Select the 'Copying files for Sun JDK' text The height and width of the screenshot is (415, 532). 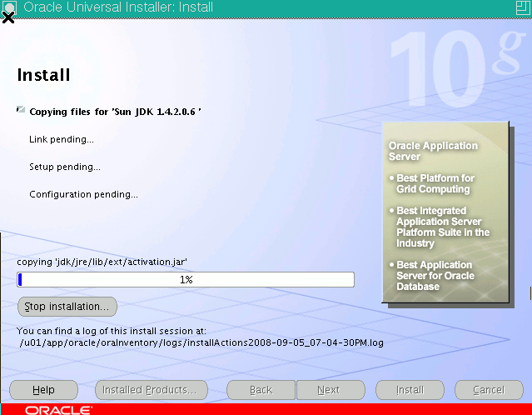tap(115, 112)
